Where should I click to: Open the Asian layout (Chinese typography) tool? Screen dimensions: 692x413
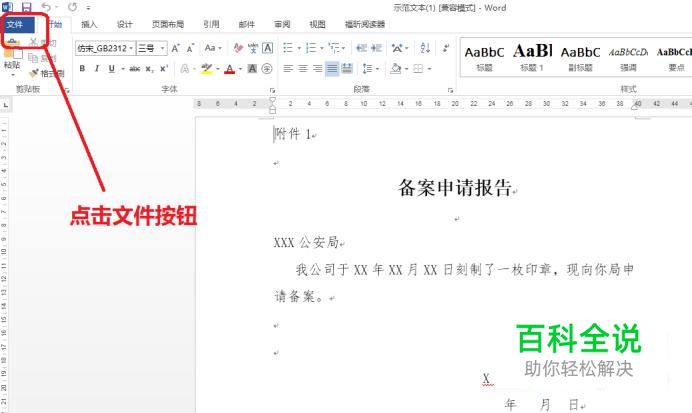(x=398, y=48)
